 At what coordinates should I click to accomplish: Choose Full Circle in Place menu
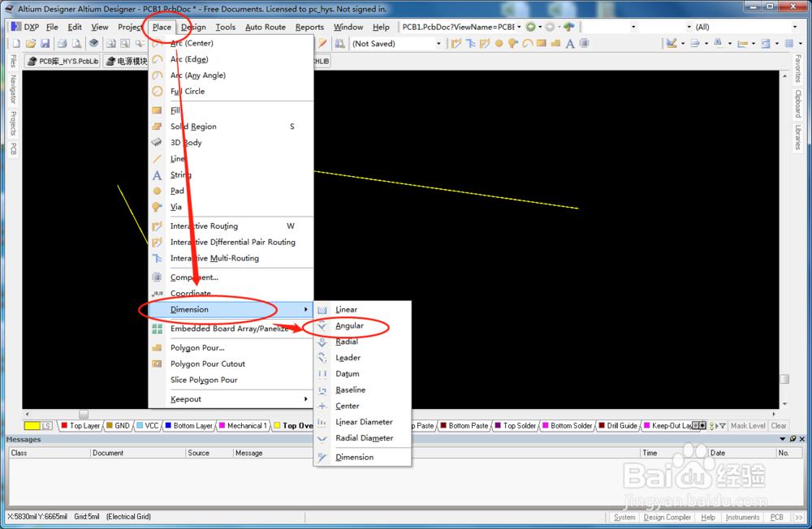click(x=231, y=91)
